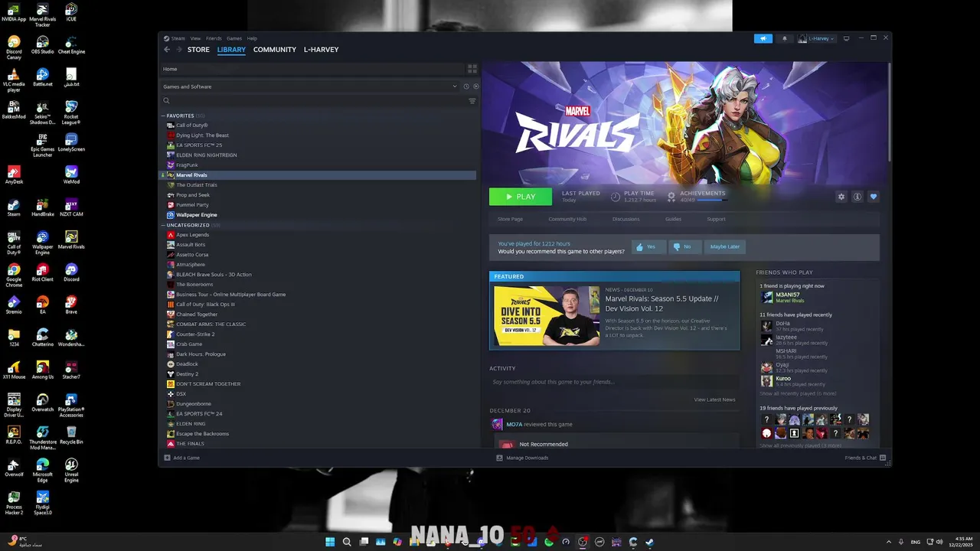980x551 pixels.
Task: Open Steam notifications bell
Action: (784, 38)
